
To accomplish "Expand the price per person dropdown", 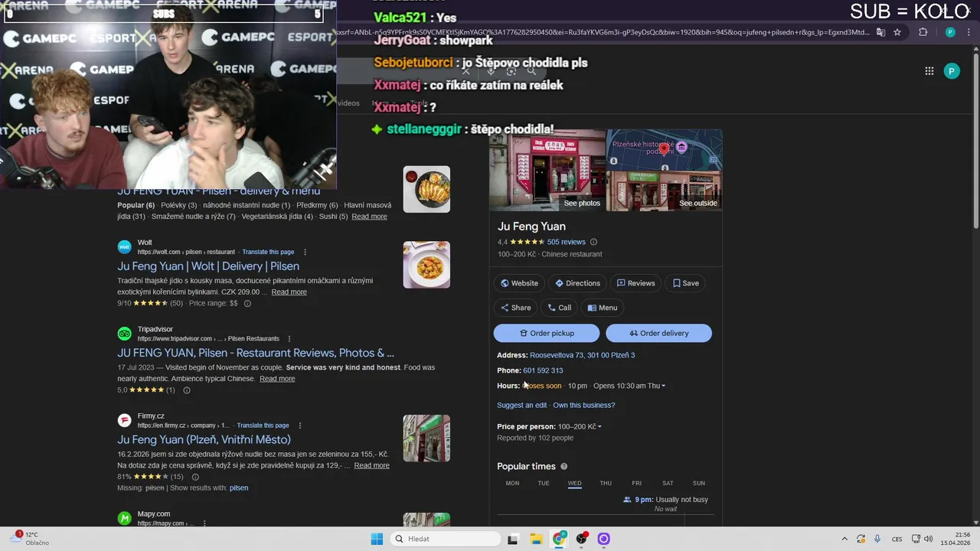I will click(x=599, y=427).
